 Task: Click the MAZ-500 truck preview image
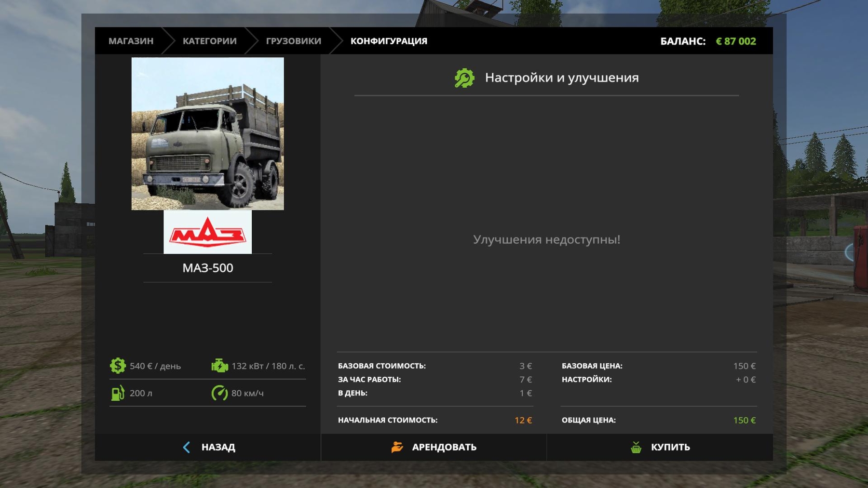[207, 133]
